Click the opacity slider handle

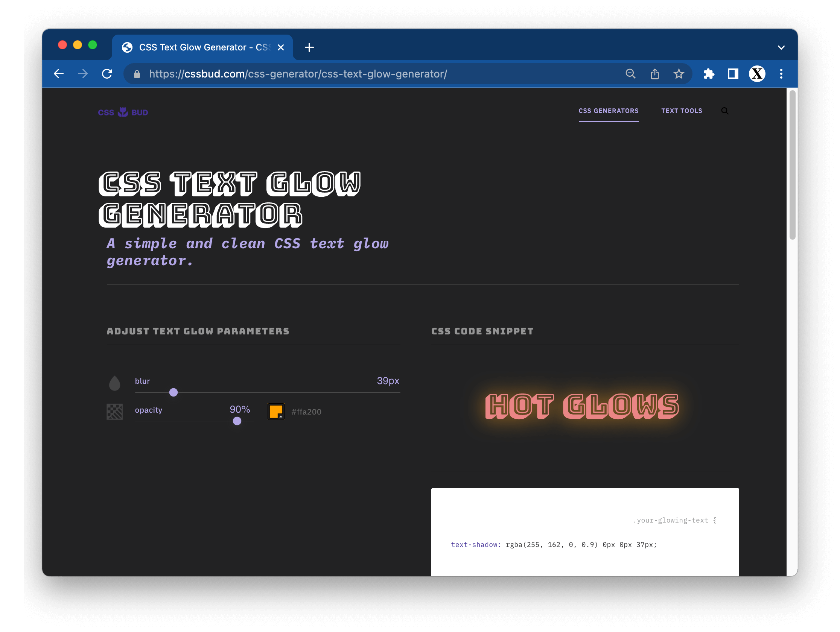pos(237,421)
